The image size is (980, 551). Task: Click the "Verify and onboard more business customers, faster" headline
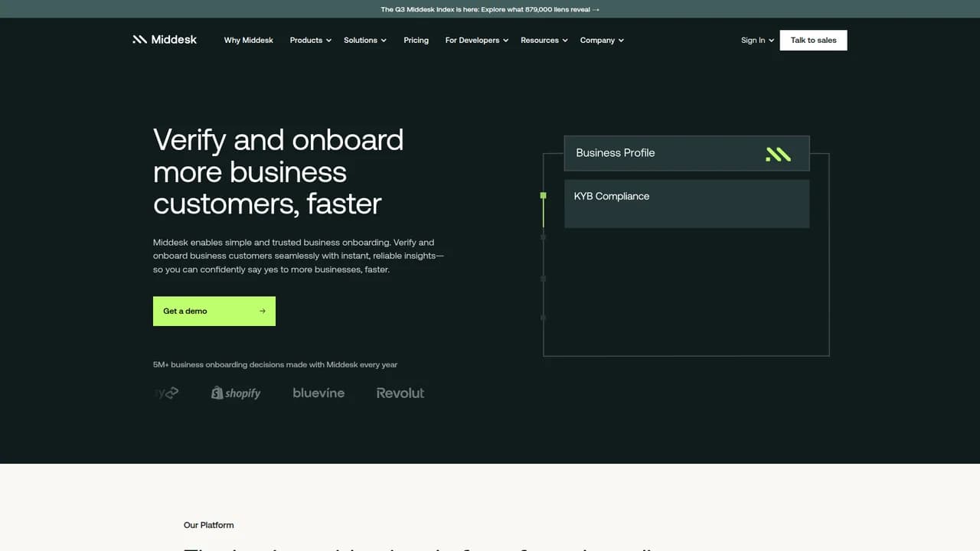[x=279, y=171]
